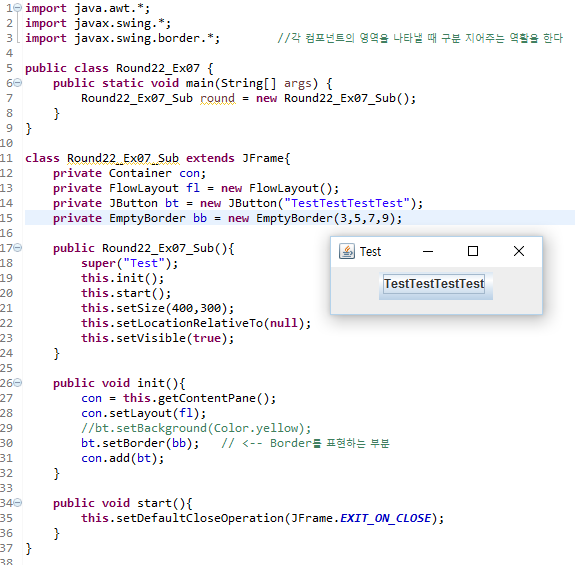Click the Korean comment after setBorder on line 30

[x=305, y=443]
